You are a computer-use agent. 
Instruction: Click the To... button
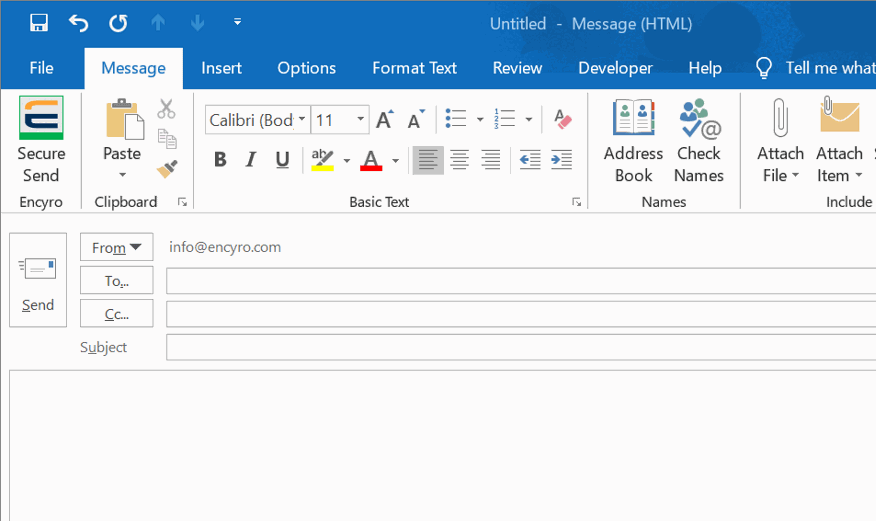117,280
